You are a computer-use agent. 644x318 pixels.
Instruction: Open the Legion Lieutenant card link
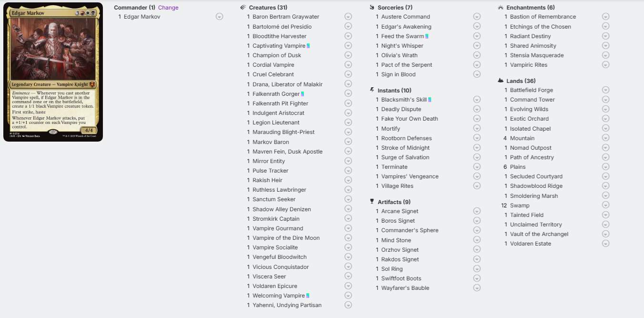(276, 123)
